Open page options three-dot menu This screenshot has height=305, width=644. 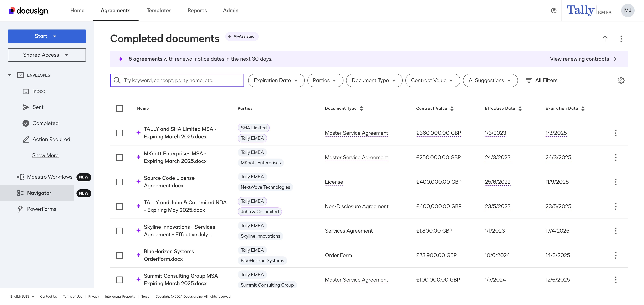[x=621, y=39]
